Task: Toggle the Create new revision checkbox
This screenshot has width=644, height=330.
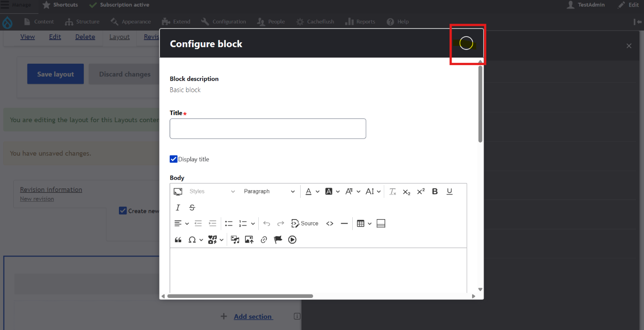Action: click(x=123, y=211)
